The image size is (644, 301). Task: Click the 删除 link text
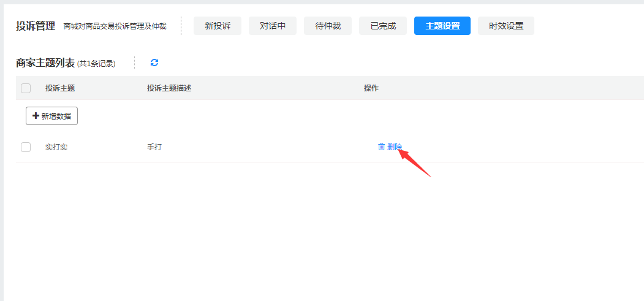(x=395, y=147)
